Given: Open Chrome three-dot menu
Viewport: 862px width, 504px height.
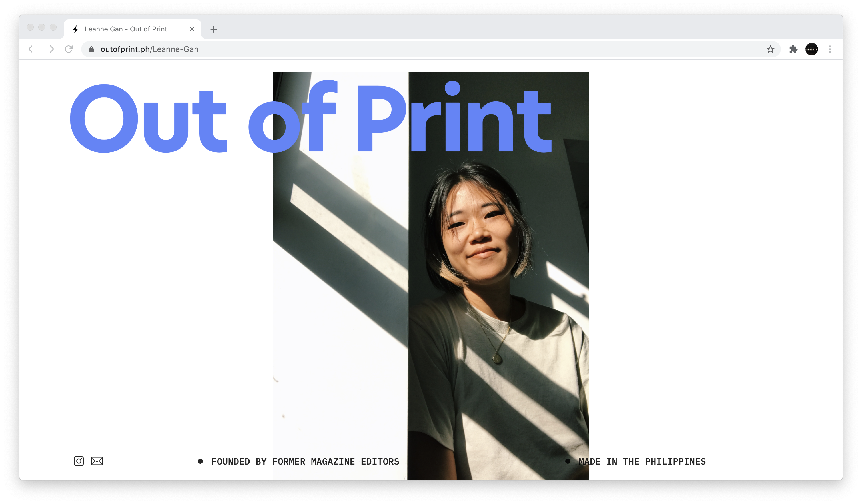Looking at the screenshot, I should pos(829,49).
